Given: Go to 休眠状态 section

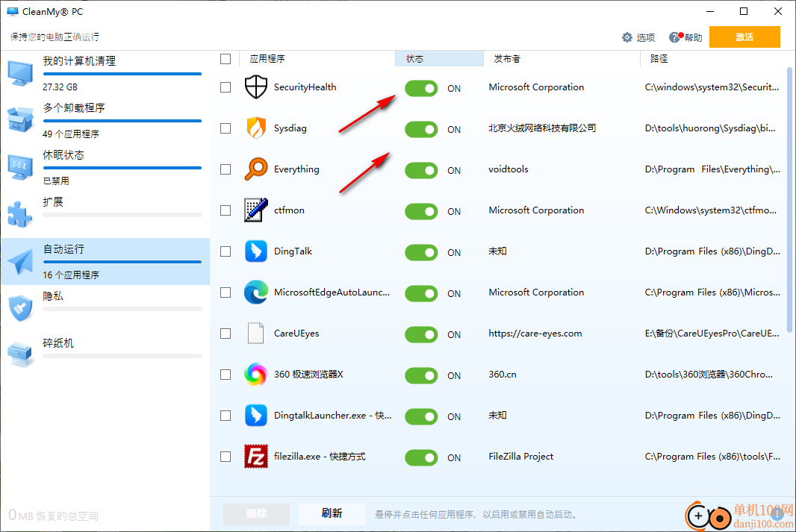Looking at the screenshot, I should pos(105,167).
